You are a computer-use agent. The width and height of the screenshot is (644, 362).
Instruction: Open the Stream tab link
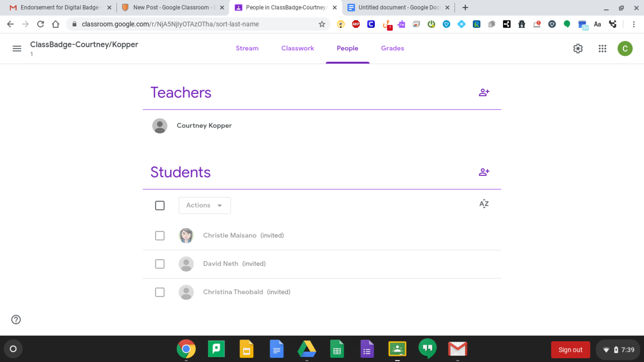[247, 48]
